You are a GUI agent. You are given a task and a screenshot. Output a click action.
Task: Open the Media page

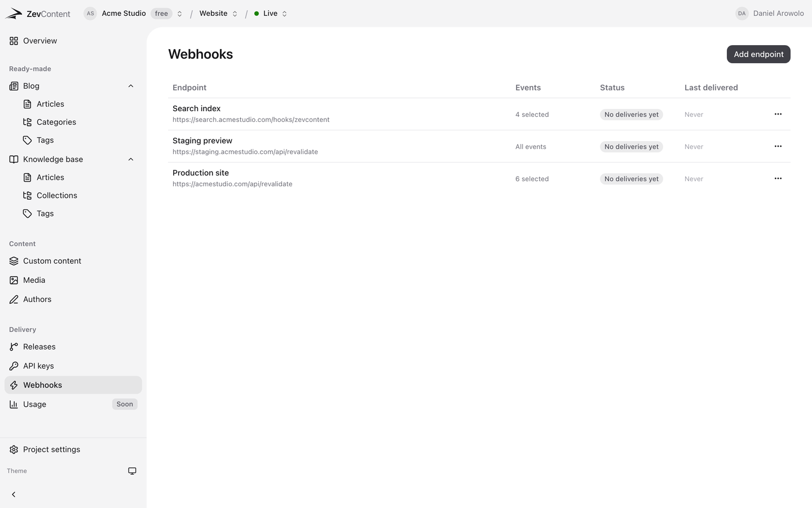pyautogui.click(x=73, y=280)
